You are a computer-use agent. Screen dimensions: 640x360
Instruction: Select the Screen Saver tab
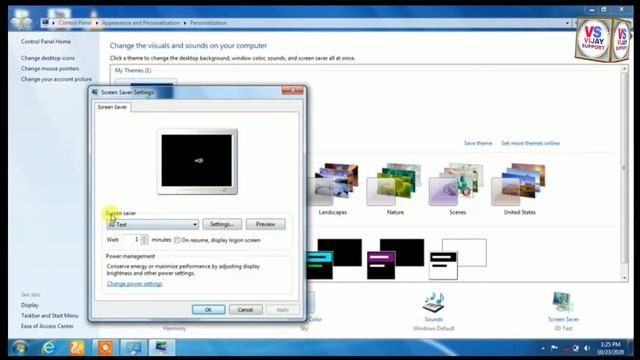(112, 107)
